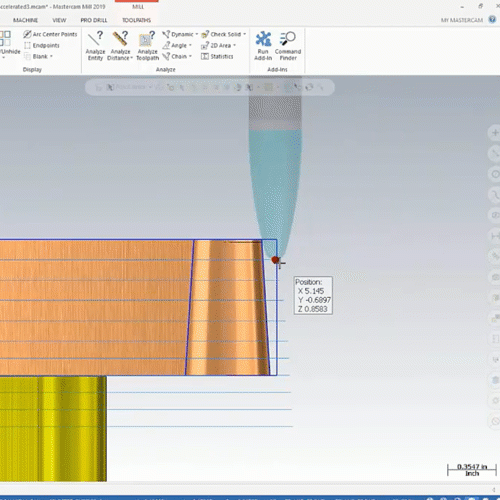Viewport: 500px width, 500px height.
Task: Toggle Arc Center Points display
Action: click(x=50, y=34)
